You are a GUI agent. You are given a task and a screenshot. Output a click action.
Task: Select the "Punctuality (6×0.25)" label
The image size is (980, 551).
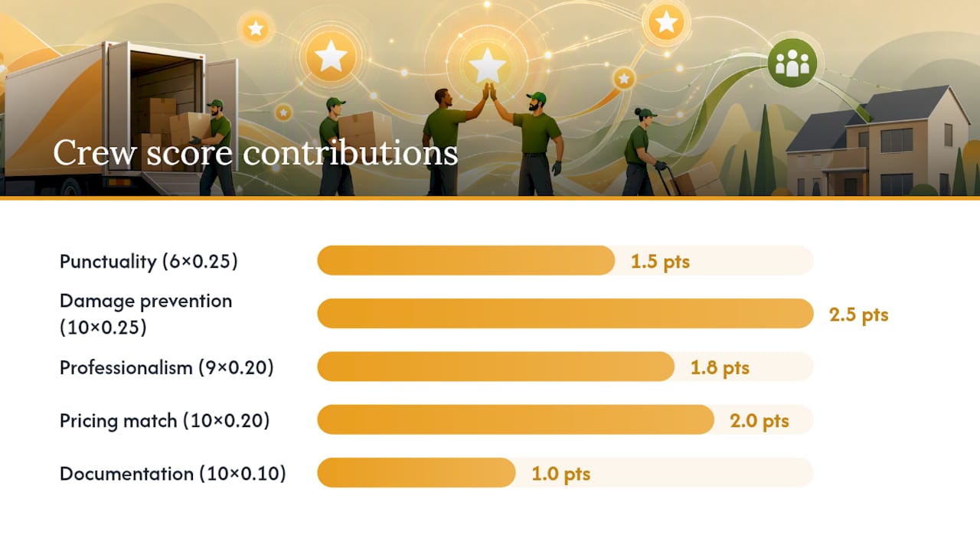click(149, 262)
